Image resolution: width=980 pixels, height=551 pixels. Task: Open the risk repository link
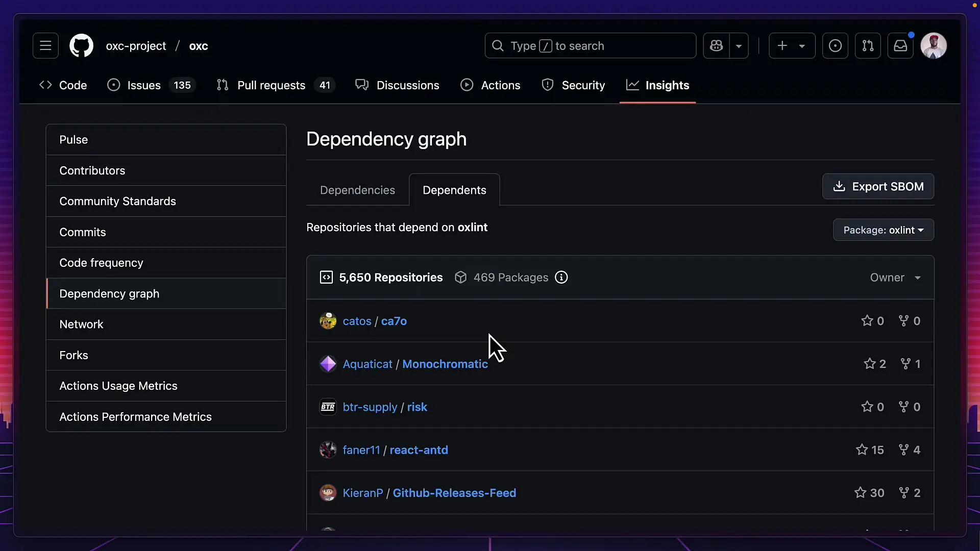coord(417,407)
